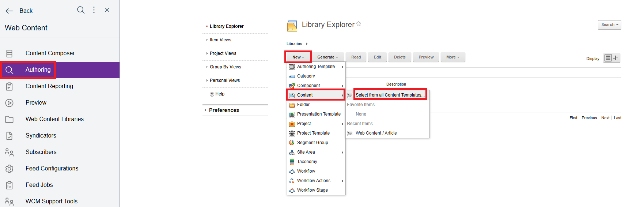This screenshot has height=207, width=644.
Task: Click the Library Explorer title icon
Action: (292, 26)
